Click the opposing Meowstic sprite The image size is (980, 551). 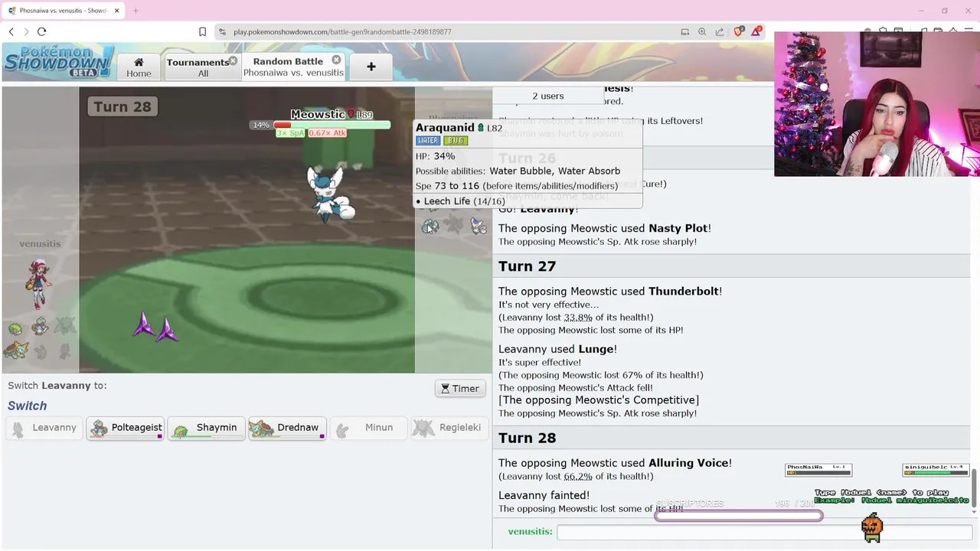coord(329,194)
